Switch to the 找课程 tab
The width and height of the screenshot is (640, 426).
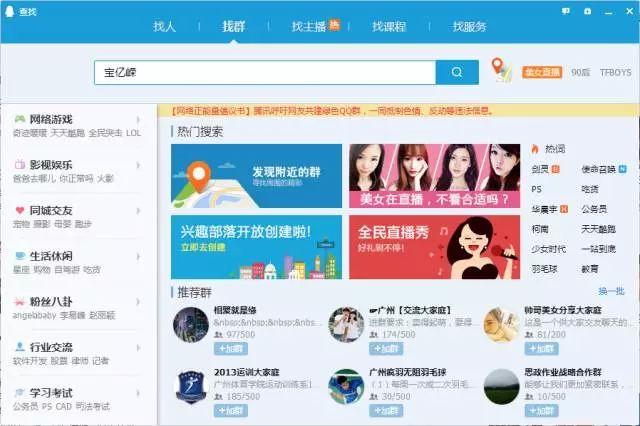pos(389,27)
